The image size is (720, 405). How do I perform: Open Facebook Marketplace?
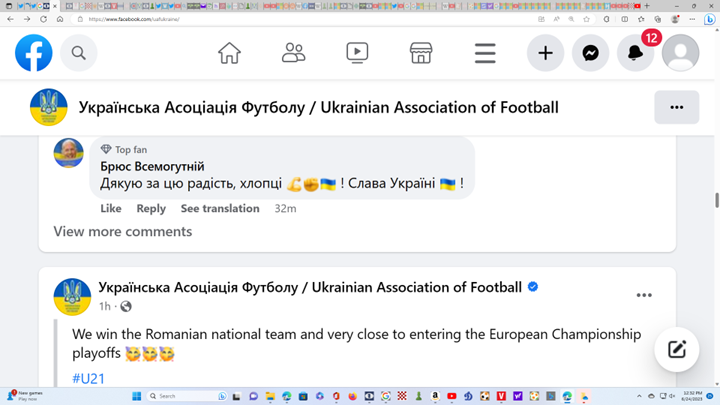[x=421, y=53]
